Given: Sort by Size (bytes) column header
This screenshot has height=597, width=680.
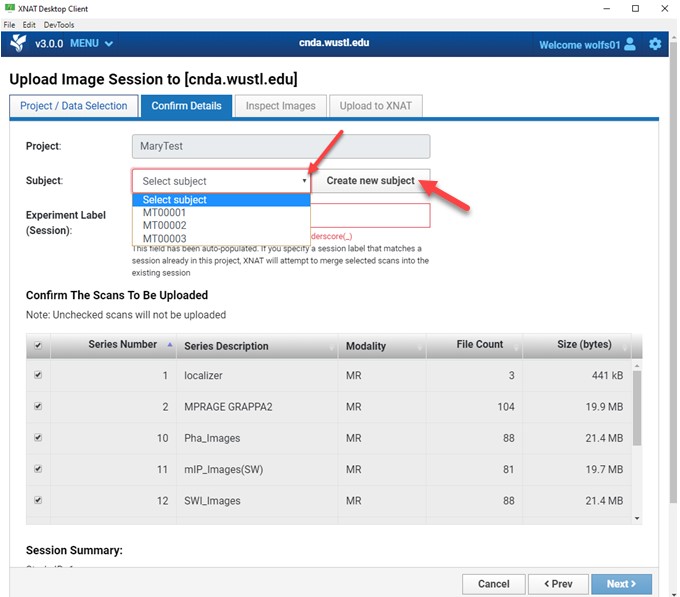Looking at the screenshot, I should click(x=583, y=345).
